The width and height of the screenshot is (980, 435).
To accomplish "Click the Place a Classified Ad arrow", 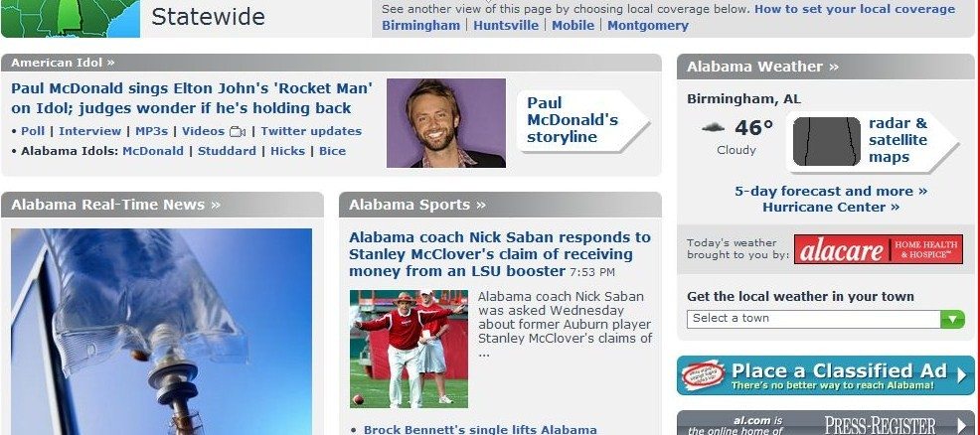I will pos(962,375).
